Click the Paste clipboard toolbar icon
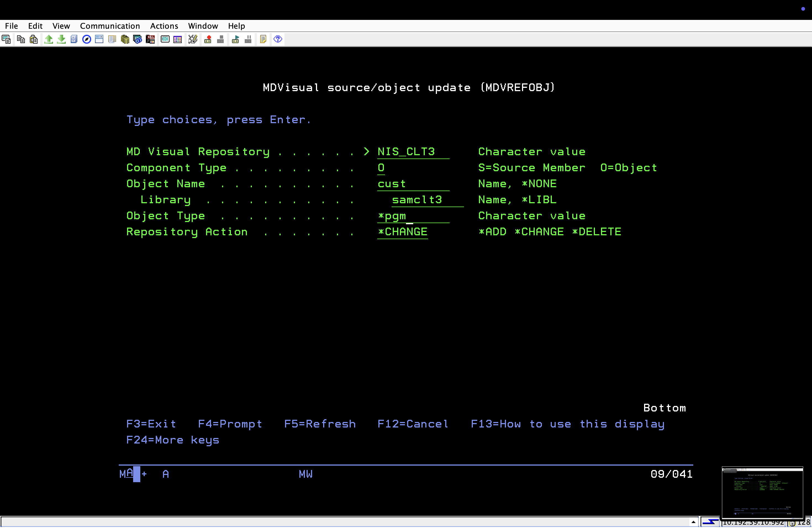This screenshot has width=812, height=528. (33, 39)
